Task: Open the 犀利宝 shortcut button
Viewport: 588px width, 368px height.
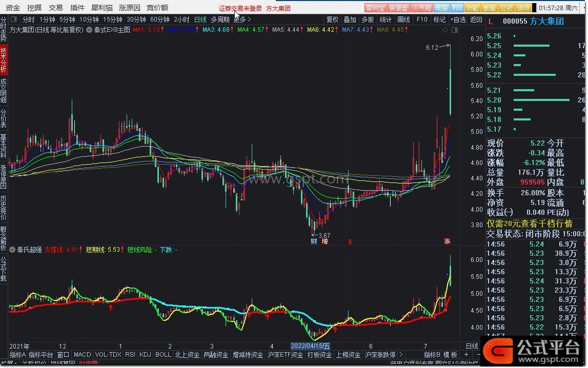Action: 375,8
